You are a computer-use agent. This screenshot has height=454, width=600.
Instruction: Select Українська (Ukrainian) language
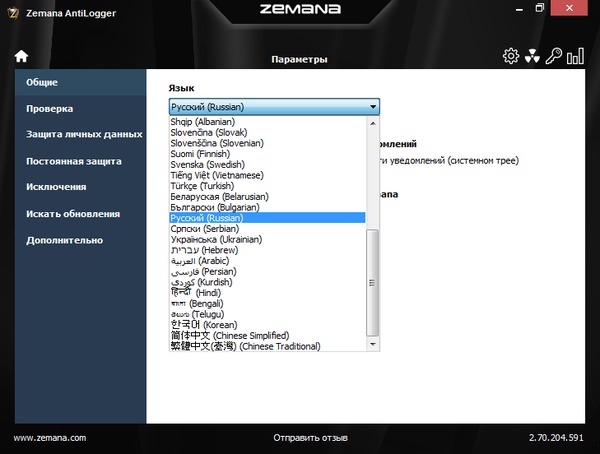click(x=267, y=239)
